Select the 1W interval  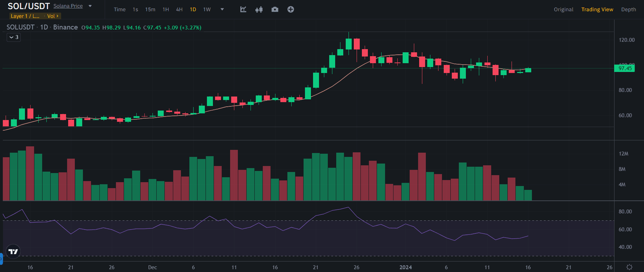[x=207, y=9]
